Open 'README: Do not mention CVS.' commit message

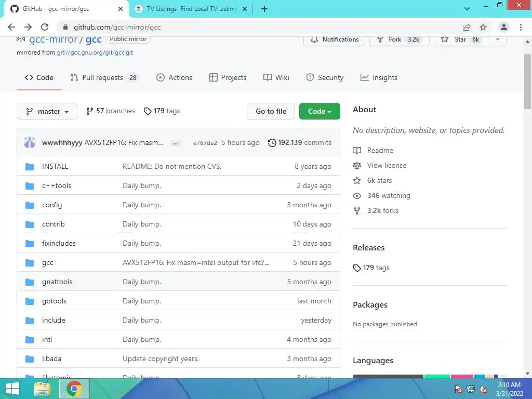[x=171, y=166]
